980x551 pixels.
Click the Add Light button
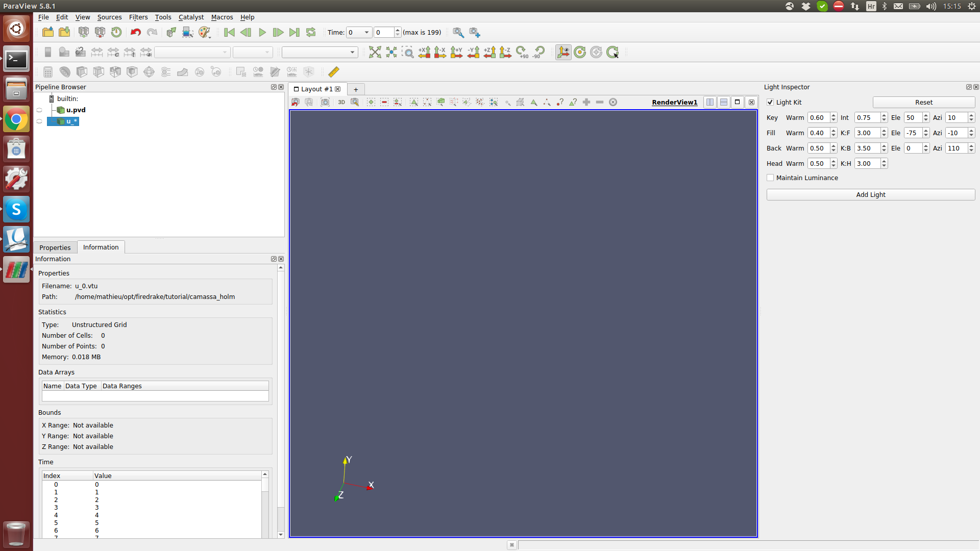click(870, 194)
